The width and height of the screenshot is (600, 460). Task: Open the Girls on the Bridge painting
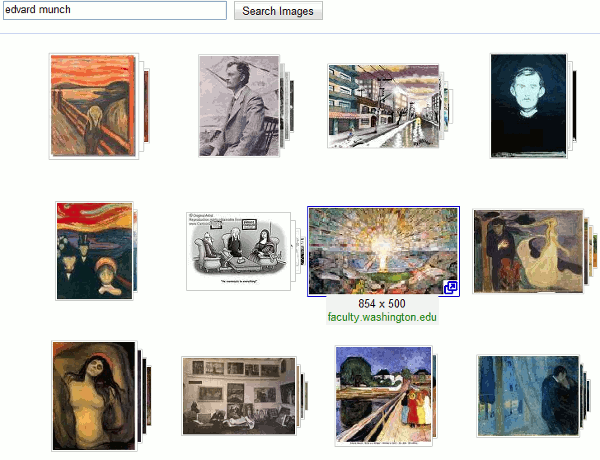click(383, 396)
